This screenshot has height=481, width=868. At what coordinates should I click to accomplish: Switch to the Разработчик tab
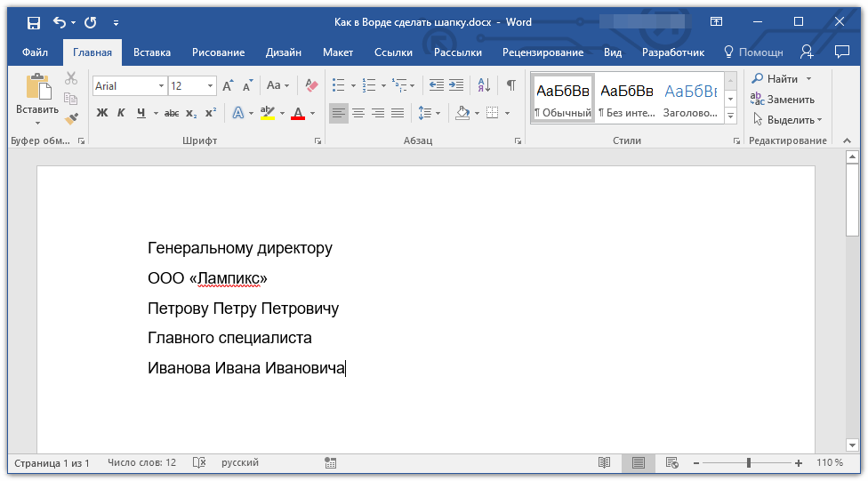coord(673,52)
